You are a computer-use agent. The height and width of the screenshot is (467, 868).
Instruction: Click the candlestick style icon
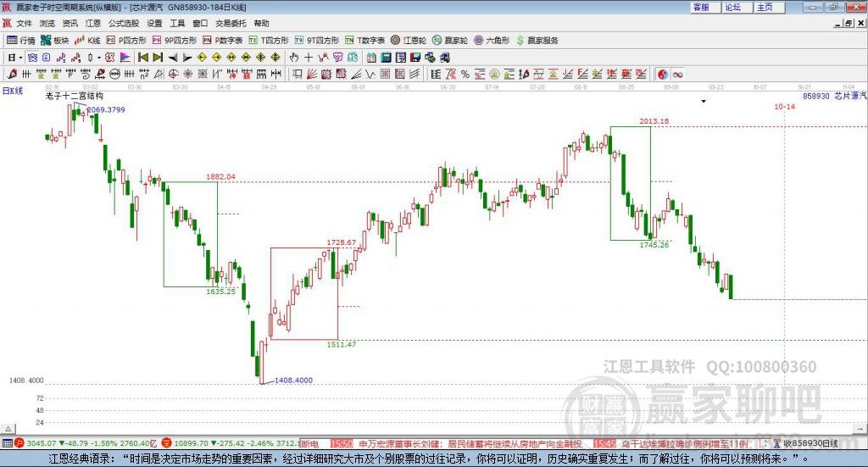90,58
